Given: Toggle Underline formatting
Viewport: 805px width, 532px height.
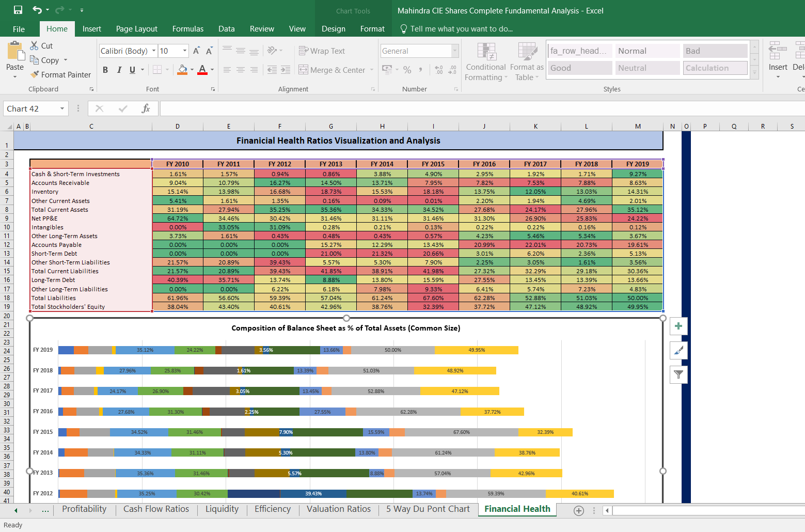Looking at the screenshot, I should click(x=133, y=70).
